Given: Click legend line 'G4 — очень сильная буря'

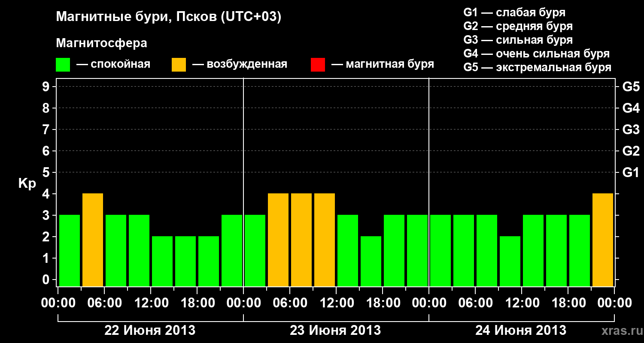Looking at the screenshot, I should pos(537,54).
